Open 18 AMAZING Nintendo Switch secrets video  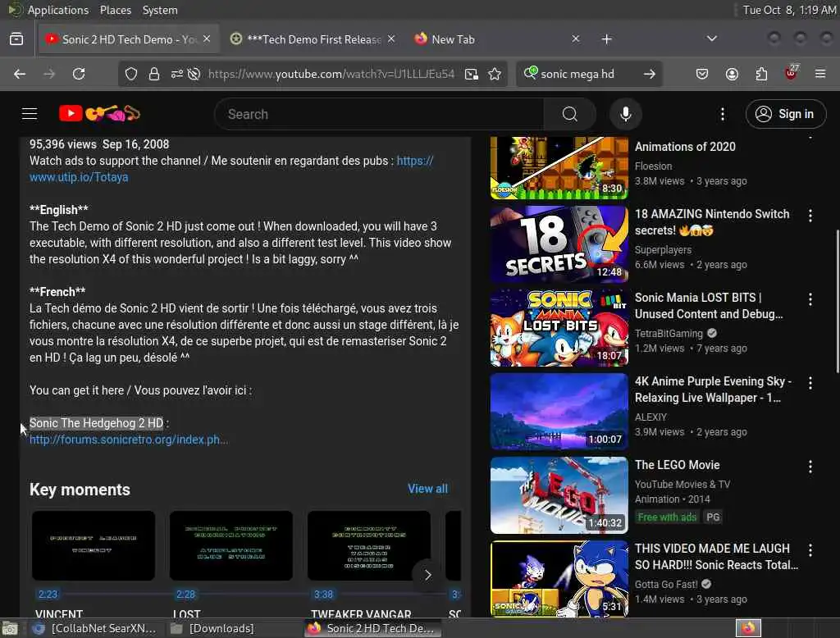click(x=559, y=244)
